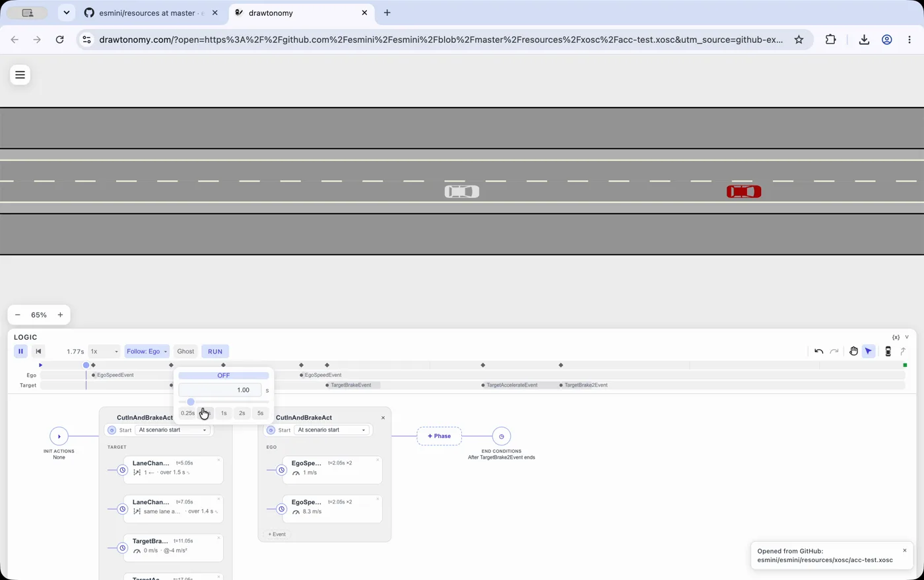Select the 1s preset
The width and height of the screenshot is (924, 580).
[x=224, y=413]
